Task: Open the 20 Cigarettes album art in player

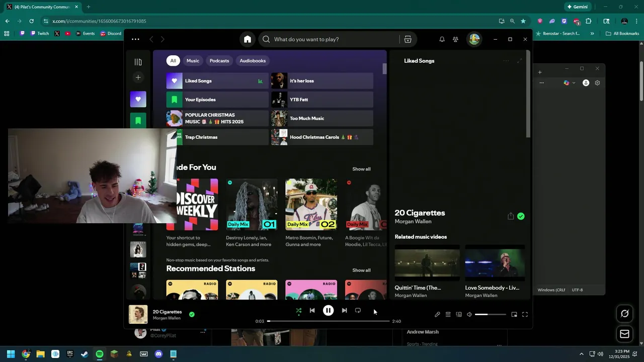Action: click(x=138, y=315)
